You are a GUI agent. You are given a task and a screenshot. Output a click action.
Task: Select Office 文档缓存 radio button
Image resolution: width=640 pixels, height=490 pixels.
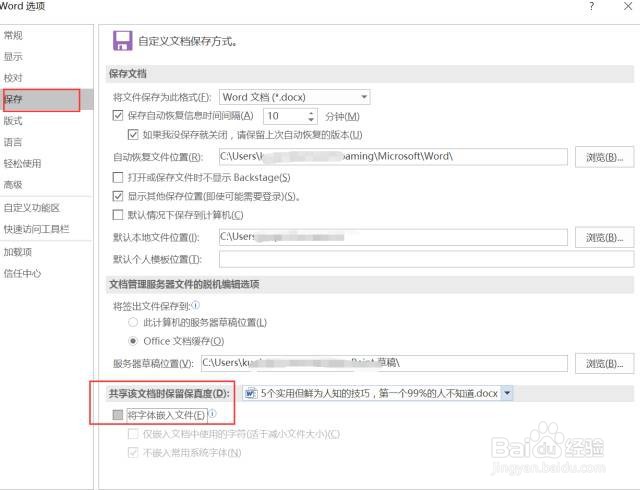(x=133, y=341)
